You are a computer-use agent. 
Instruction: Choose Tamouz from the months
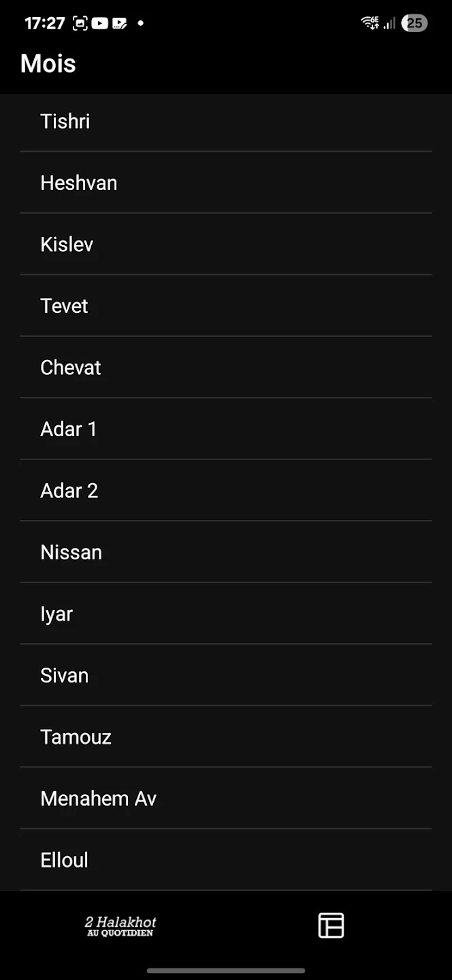(226, 737)
